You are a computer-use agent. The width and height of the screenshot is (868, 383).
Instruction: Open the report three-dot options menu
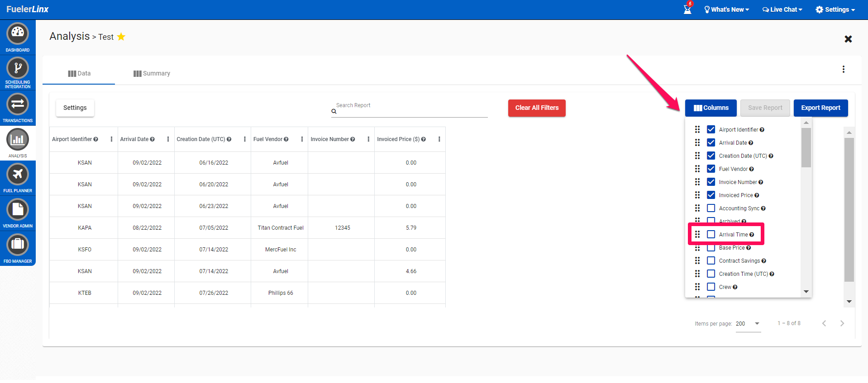click(x=843, y=69)
